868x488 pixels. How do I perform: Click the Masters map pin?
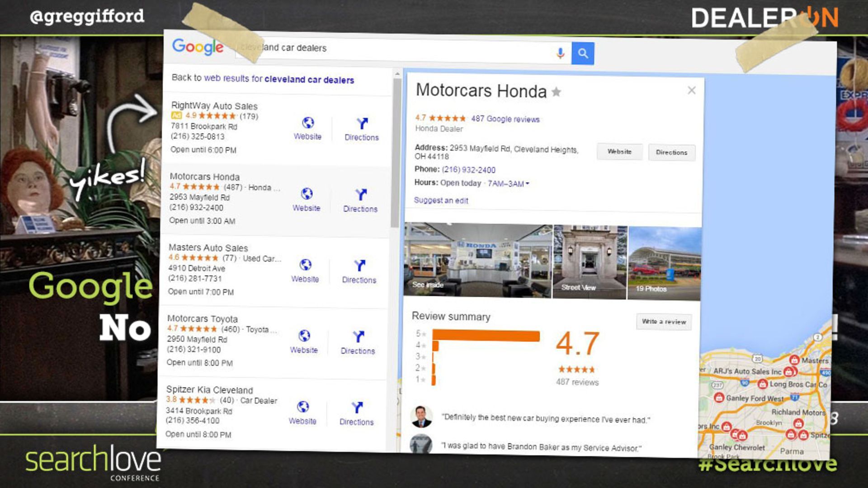click(x=794, y=360)
